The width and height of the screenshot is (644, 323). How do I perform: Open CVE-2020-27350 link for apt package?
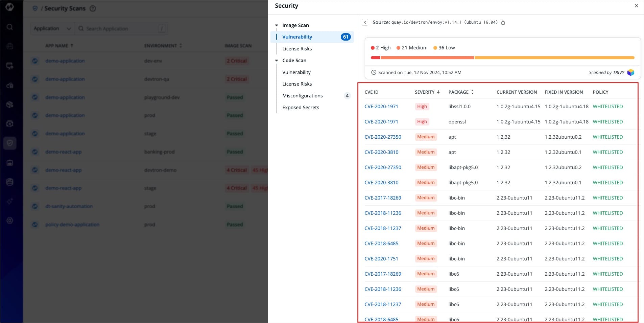click(x=383, y=137)
